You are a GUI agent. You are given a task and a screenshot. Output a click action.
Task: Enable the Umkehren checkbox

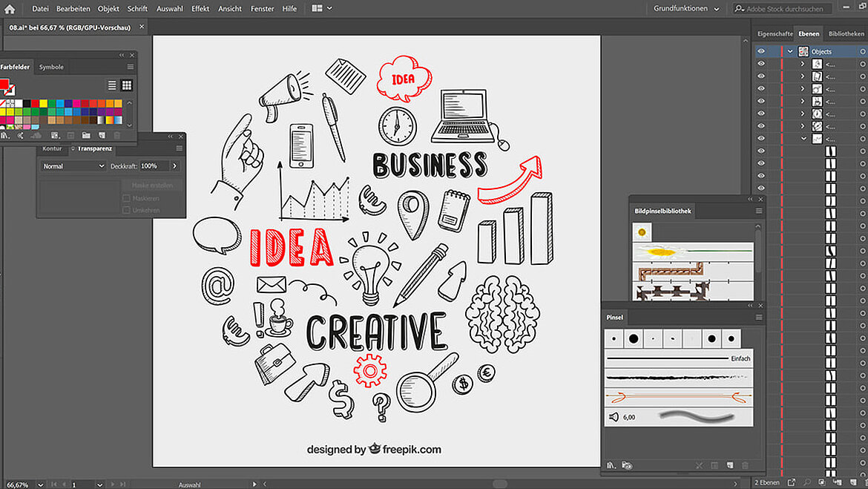coord(127,211)
